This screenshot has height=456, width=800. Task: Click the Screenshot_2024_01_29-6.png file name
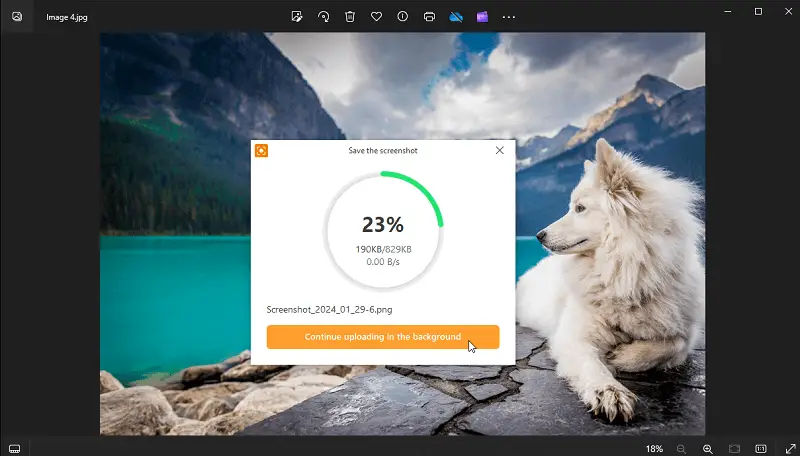329,310
